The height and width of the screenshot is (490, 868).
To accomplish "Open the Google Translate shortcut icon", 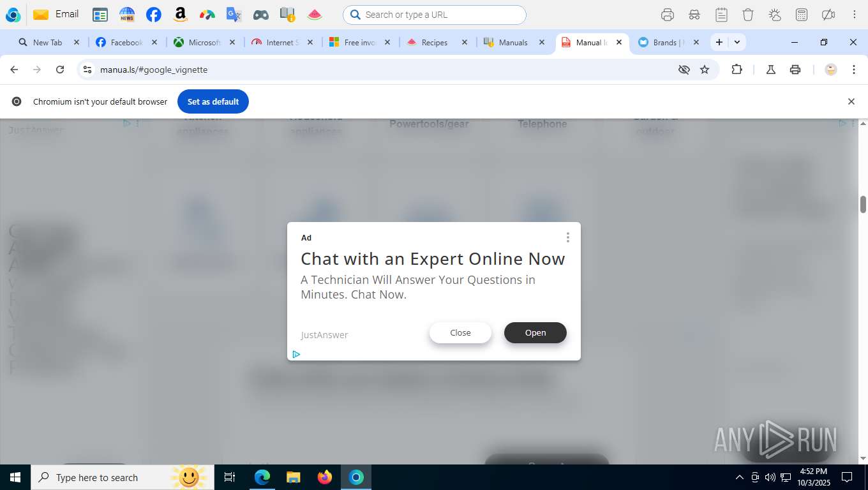I will click(x=234, y=15).
